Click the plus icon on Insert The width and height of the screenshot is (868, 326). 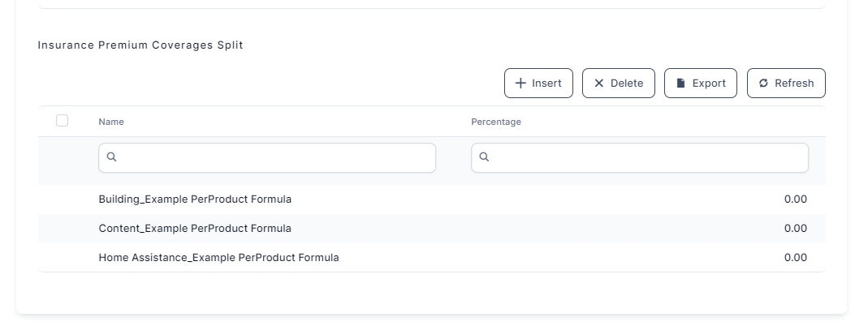(521, 84)
